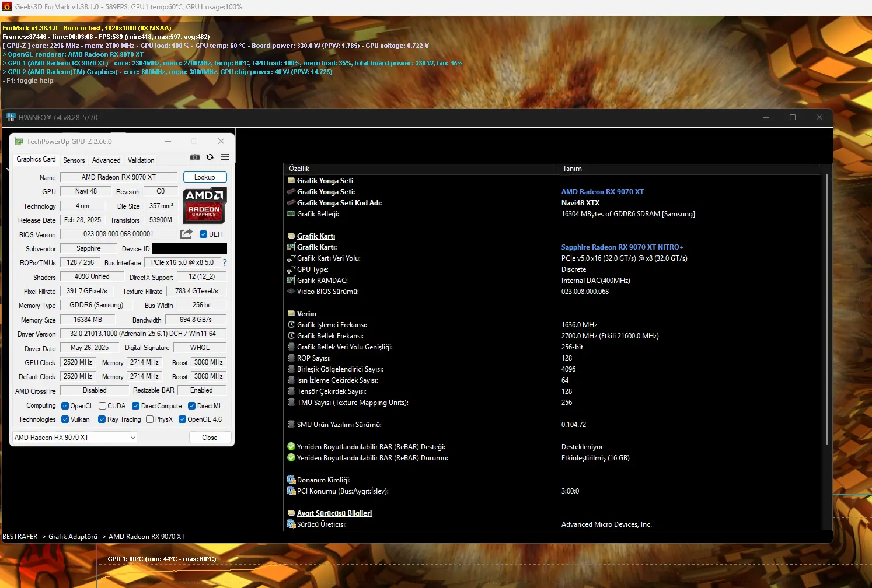Click the green check beside ReBAR Durumu
The height and width of the screenshot is (588, 872).
pos(291,457)
